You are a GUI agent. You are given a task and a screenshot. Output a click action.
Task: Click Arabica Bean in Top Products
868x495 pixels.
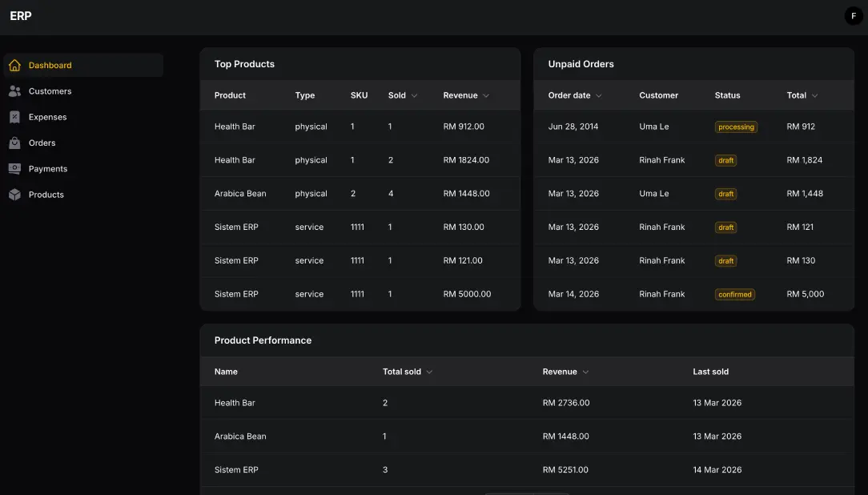[240, 194]
